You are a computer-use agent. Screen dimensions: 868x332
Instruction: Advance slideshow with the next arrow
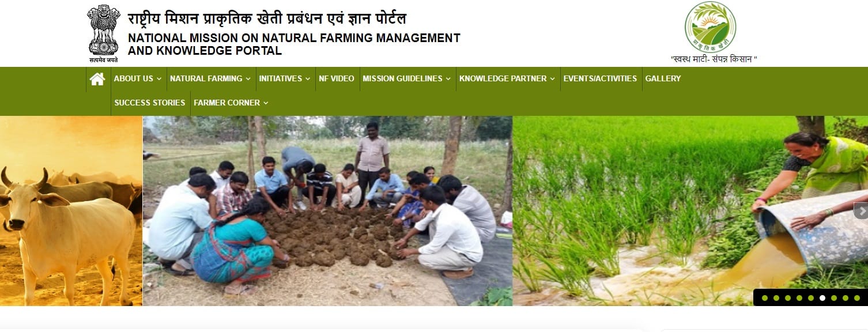tap(862, 211)
